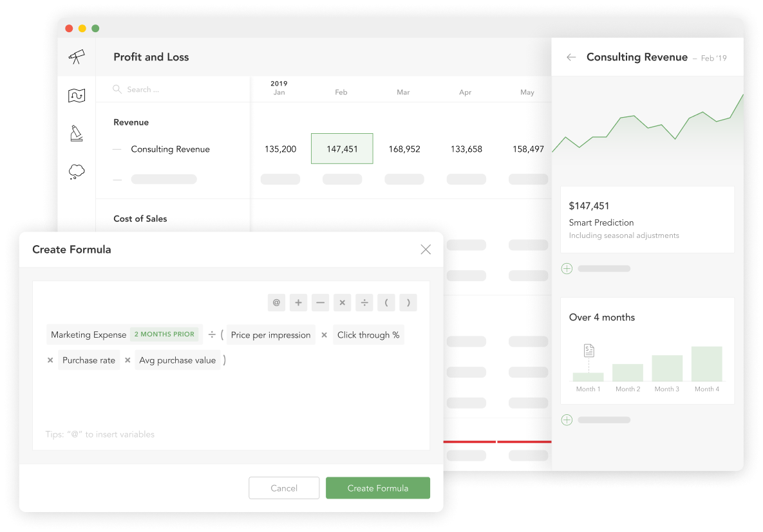763x532 pixels.
Task: Select the microscope icon in the sidebar
Action: point(77,133)
